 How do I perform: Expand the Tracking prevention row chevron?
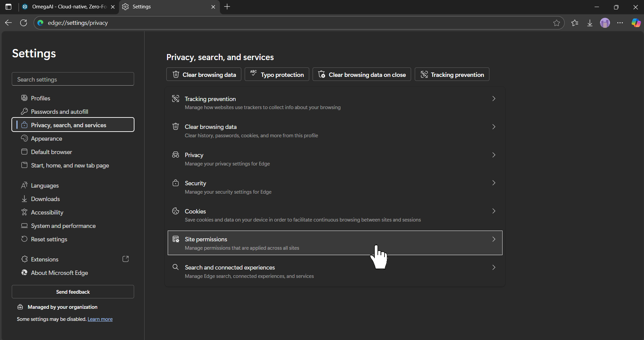(493, 99)
